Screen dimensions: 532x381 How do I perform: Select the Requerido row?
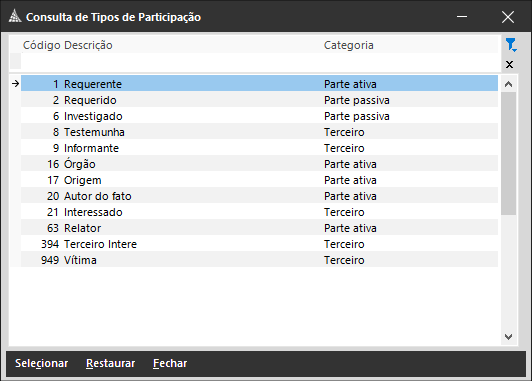coord(259,100)
